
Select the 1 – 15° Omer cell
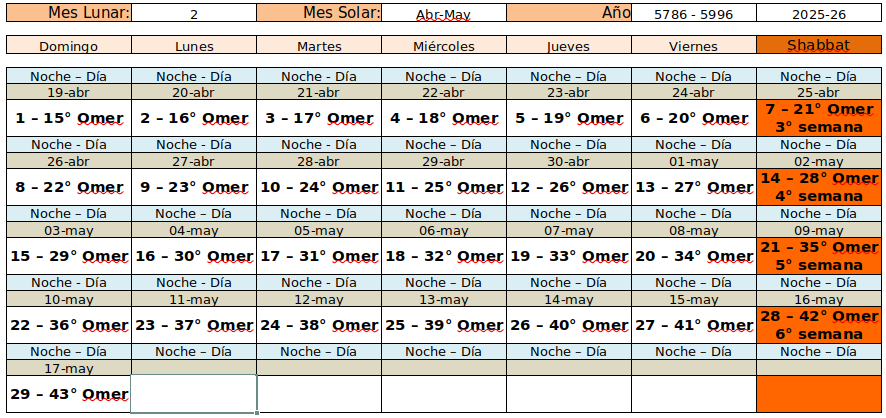click(x=68, y=118)
